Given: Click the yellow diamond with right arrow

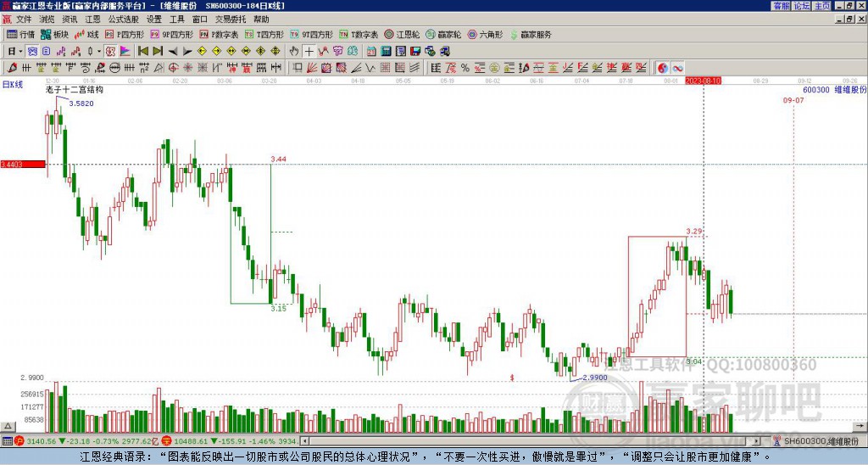Looking at the screenshot, I should 216,52.
